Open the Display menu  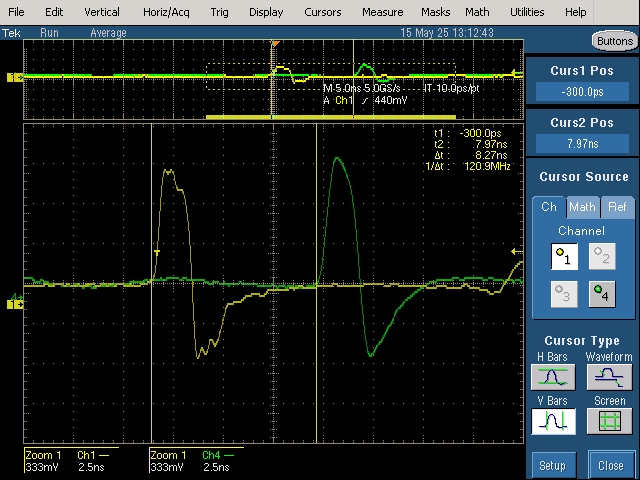pyautogui.click(x=266, y=12)
